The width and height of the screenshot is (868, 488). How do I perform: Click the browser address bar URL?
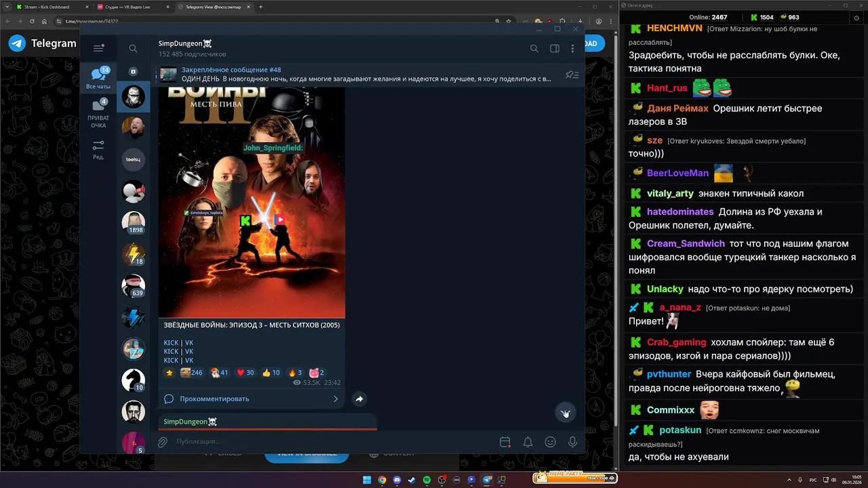(92, 21)
